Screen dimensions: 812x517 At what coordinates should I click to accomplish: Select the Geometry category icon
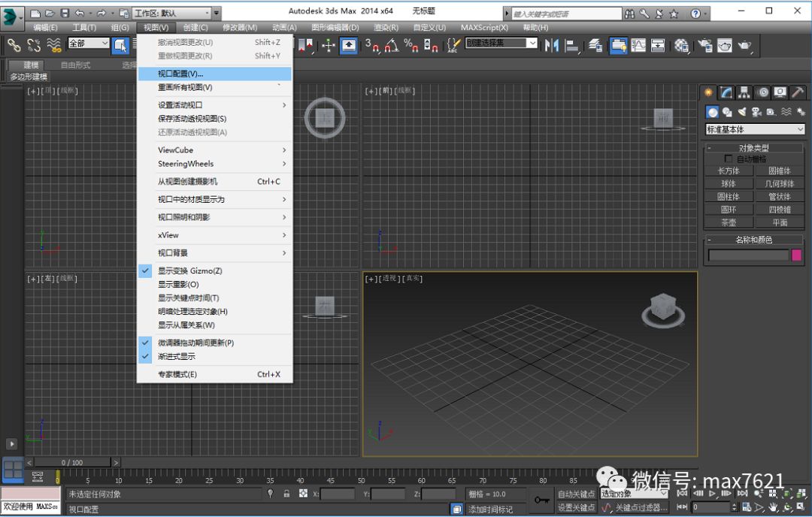coord(713,112)
